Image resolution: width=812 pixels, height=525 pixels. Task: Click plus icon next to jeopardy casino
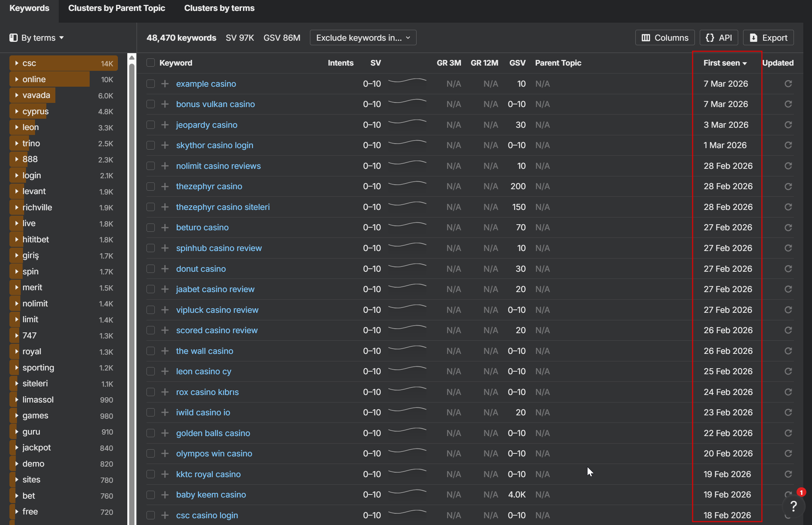click(x=165, y=125)
